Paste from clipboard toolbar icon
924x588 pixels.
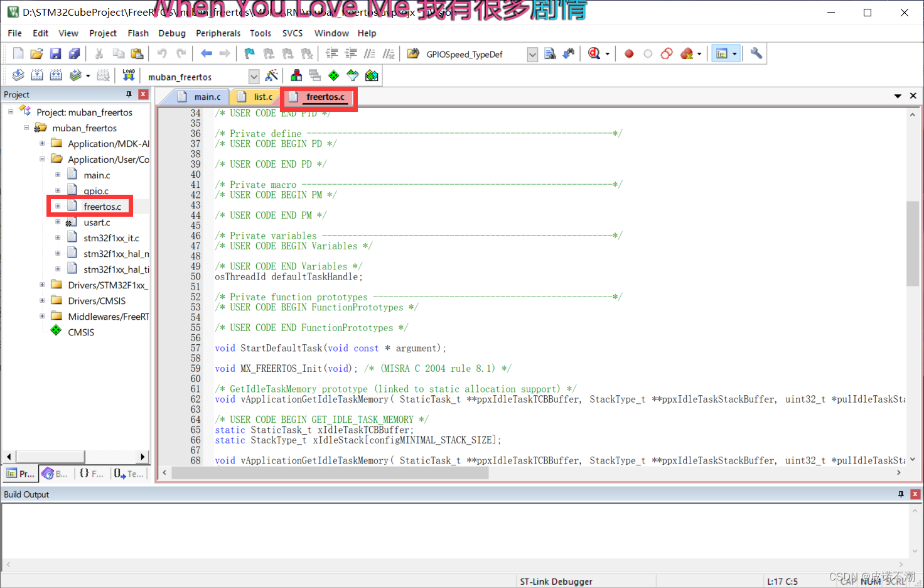pos(137,54)
